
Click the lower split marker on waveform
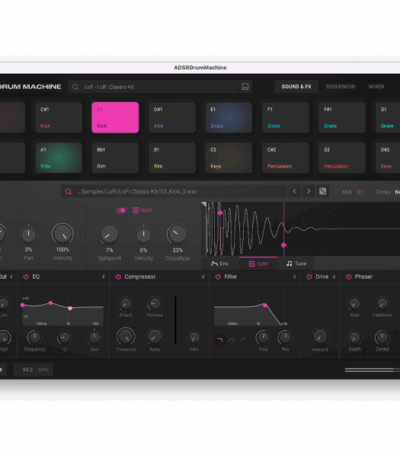(284, 245)
